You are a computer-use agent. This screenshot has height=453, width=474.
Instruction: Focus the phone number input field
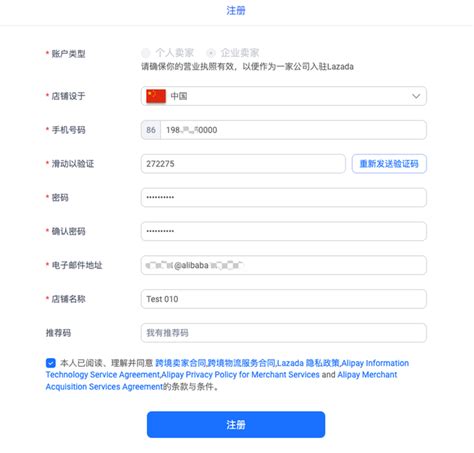293,130
